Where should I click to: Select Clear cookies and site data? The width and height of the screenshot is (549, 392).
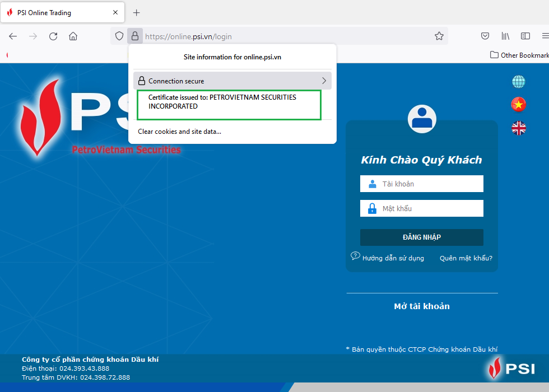(x=180, y=132)
